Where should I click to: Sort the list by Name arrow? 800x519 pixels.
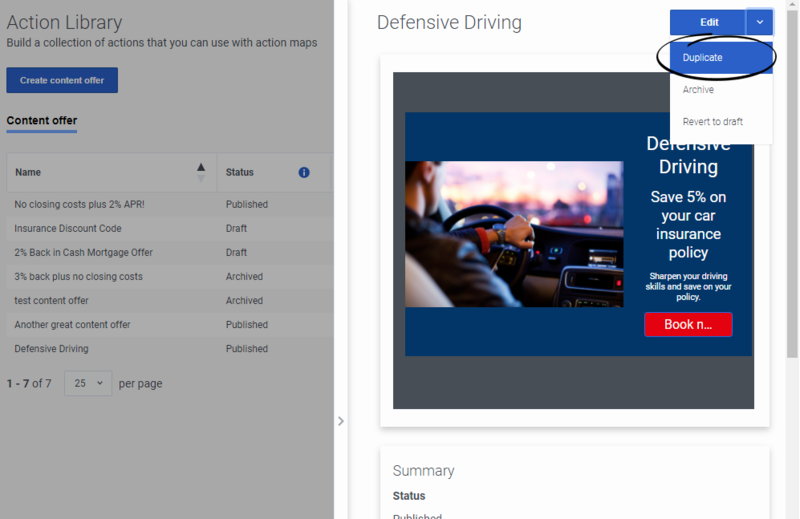click(x=201, y=172)
